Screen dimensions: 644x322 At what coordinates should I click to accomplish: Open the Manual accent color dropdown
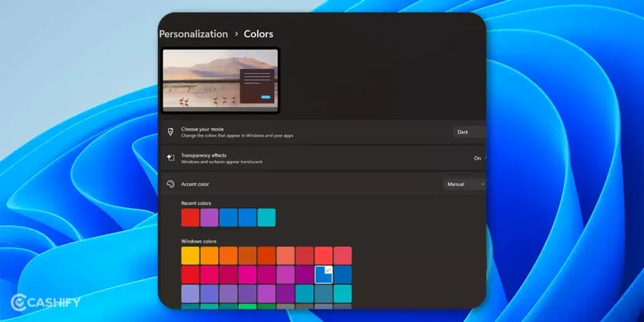tap(465, 184)
